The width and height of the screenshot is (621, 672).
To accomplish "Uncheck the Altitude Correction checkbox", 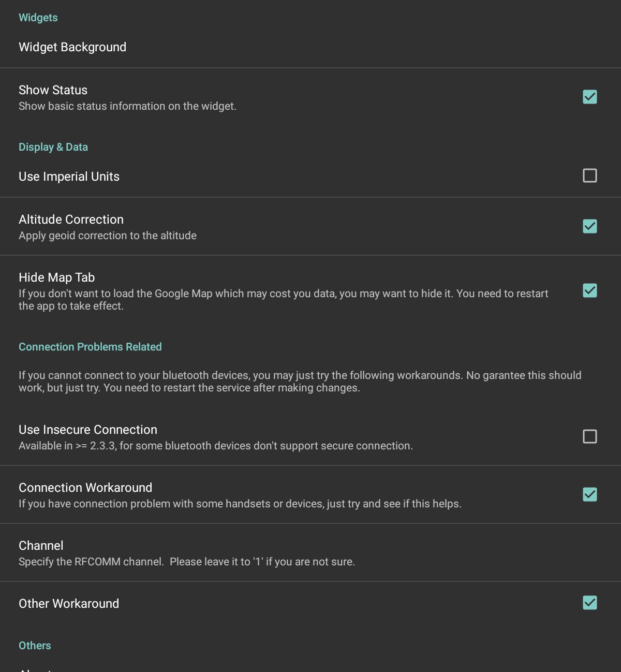I will pyautogui.click(x=589, y=226).
